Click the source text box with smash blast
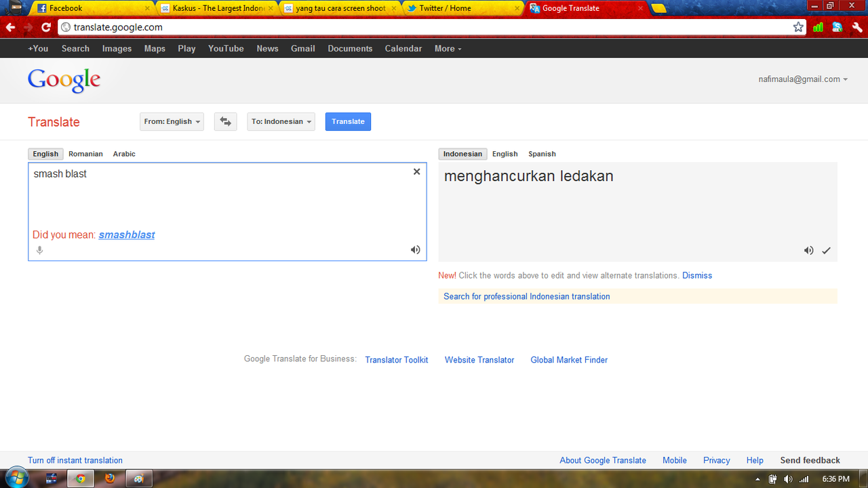The width and height of the screenshot is (868, 488). (227, 211)
